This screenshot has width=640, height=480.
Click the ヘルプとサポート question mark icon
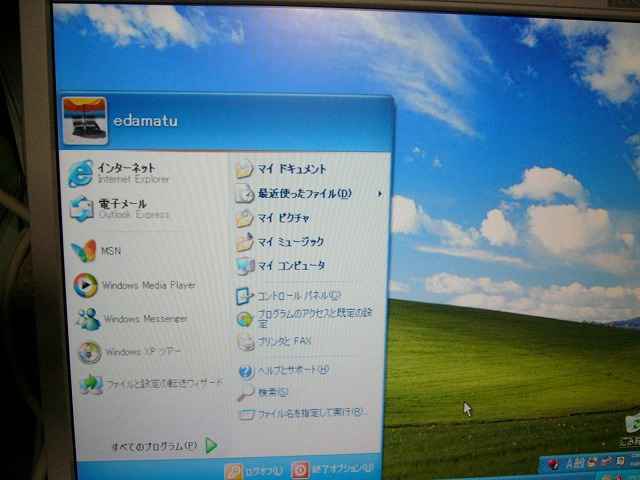246,372
